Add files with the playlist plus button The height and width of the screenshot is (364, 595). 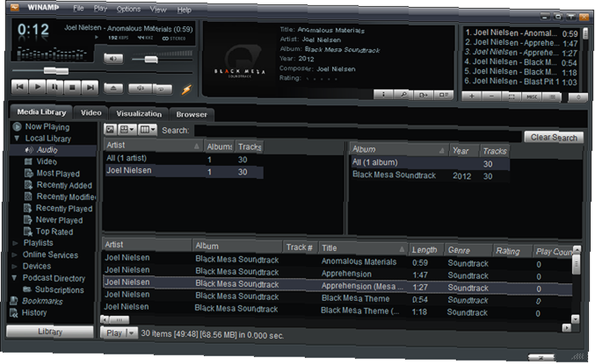[472, 96]
